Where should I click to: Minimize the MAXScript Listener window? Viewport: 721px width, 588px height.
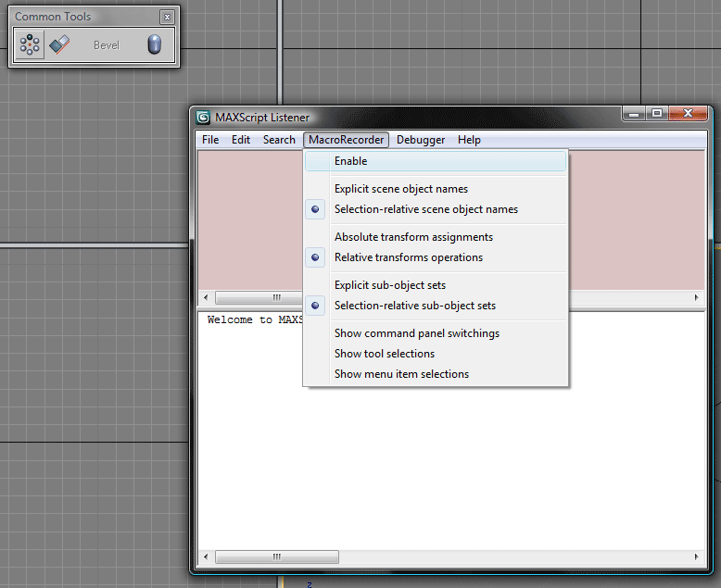click(634, 114)
